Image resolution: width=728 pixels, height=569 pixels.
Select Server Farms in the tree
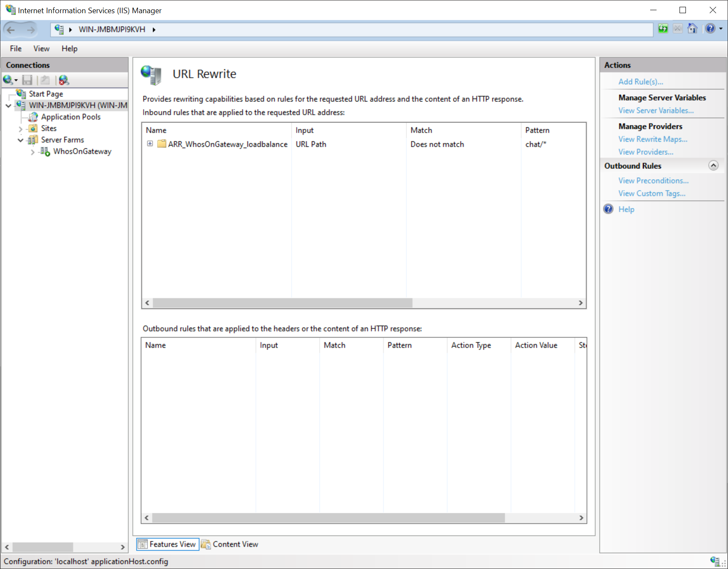62,139
